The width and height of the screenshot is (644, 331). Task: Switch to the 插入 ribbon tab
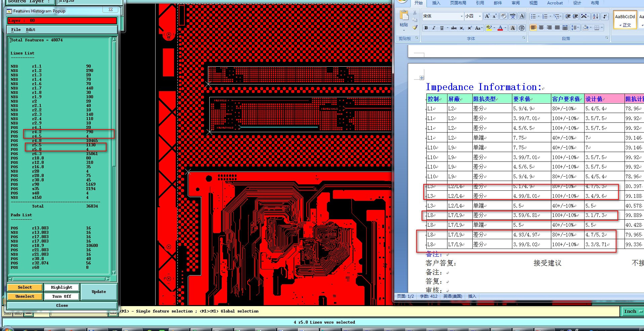(436, 3)
